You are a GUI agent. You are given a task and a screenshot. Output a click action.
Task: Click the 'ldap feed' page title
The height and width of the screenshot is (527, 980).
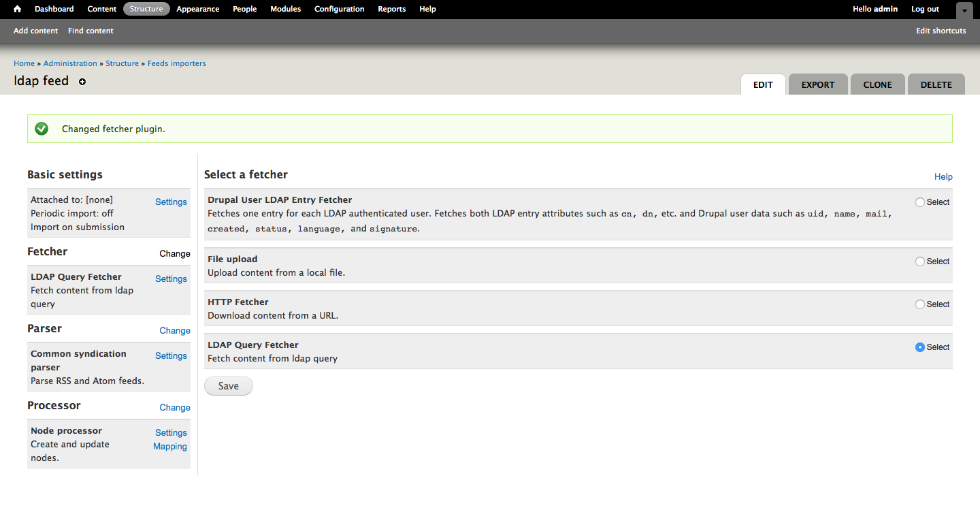point(42,81)
